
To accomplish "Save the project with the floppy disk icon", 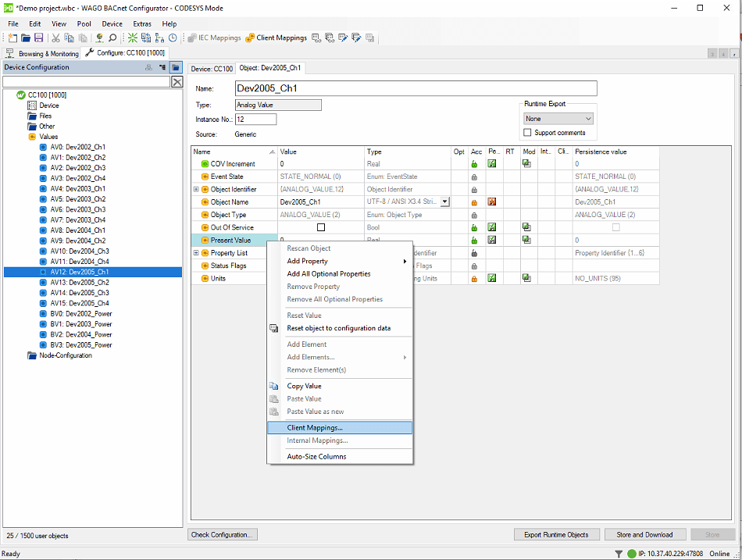I will pos(39,37).
